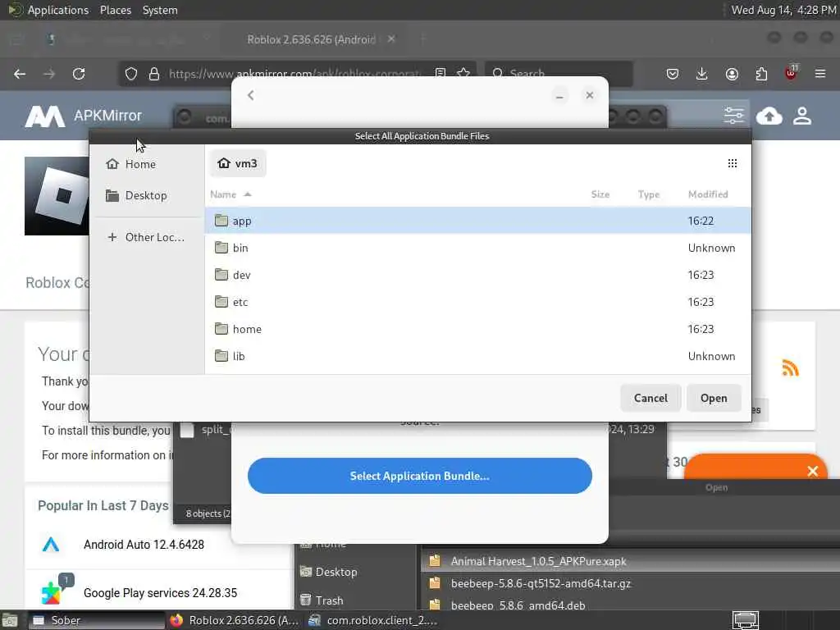Click the uBlock Origin extension icon
Screen dimensions: 840x630
click(791, 73)
